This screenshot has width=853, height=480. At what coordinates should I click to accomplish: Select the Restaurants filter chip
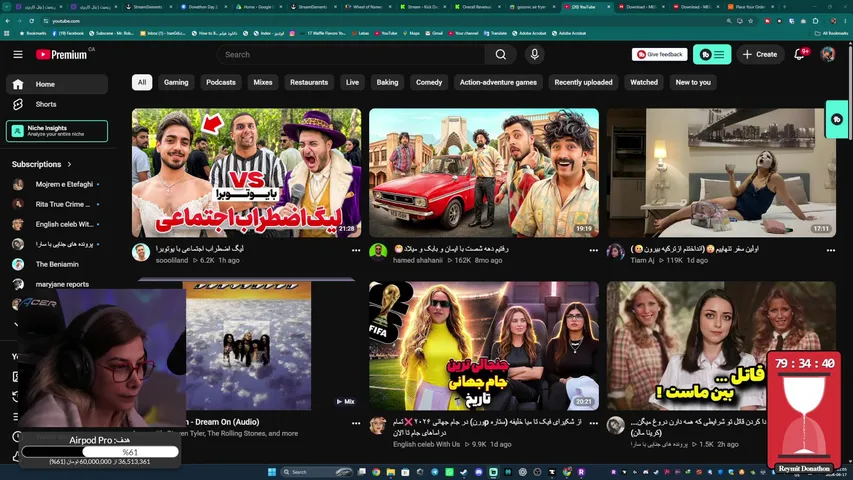[309, 82]
